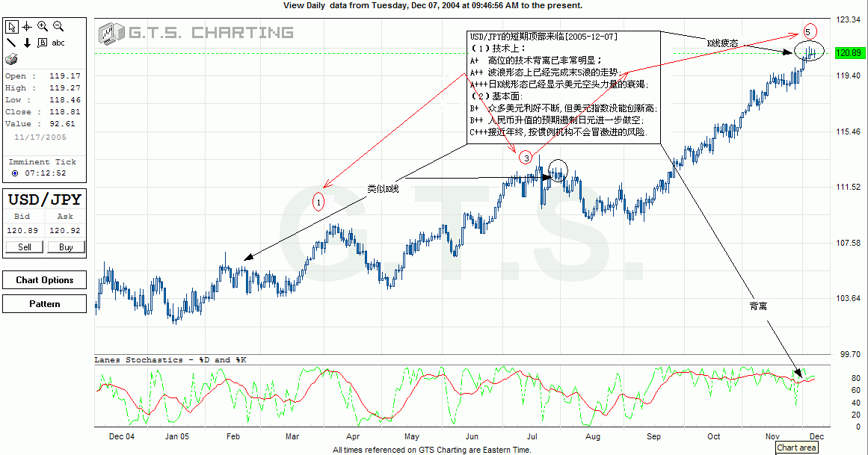Screen dimensions: 868x455
Task: Select the callout note tool
Action: point(42,43)
